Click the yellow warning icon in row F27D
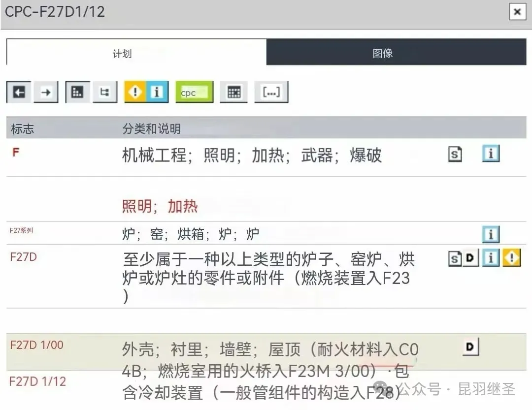Screen dimensions: 532x410 511,258
